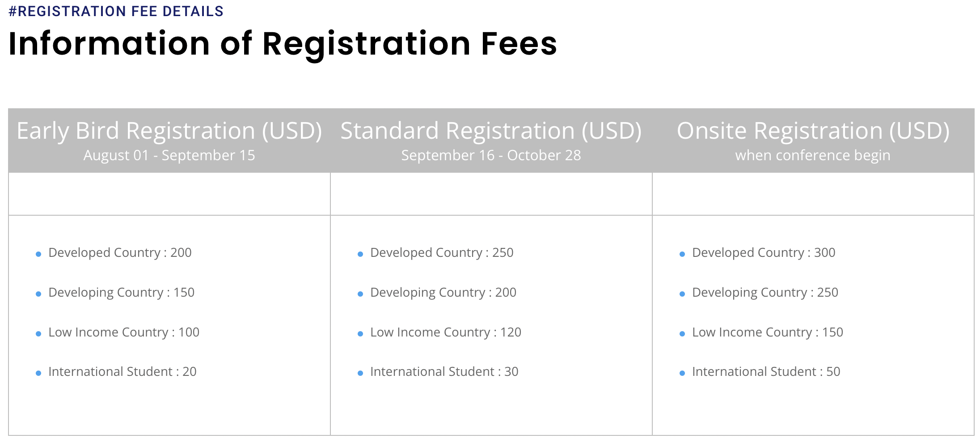This screenshot has width=980, height=443.
Task: Click the September 16 - October 28 date range
Action: click(491, 155)
